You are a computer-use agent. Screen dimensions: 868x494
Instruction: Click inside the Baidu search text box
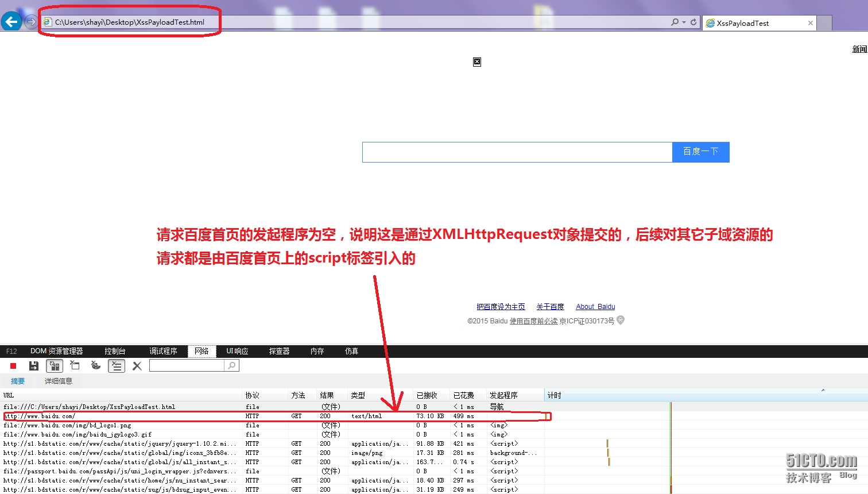pyautogui.click(x=517, y=152)
